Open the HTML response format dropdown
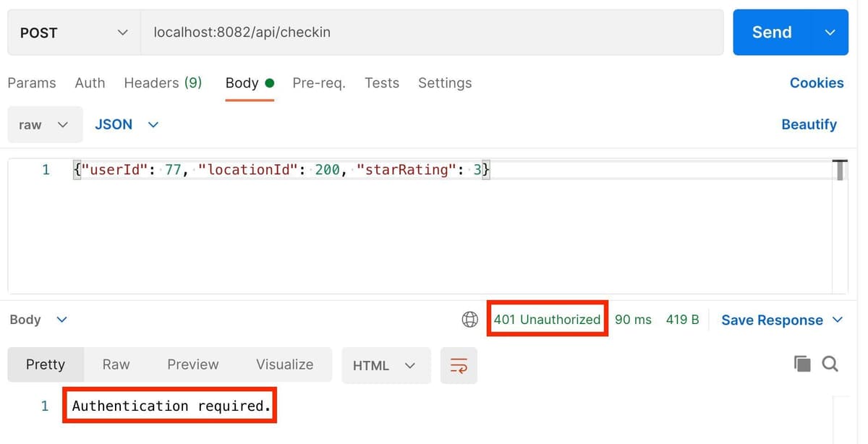This screenshot has width=868, height=444. pyautogui.click(x=385, y=366)
